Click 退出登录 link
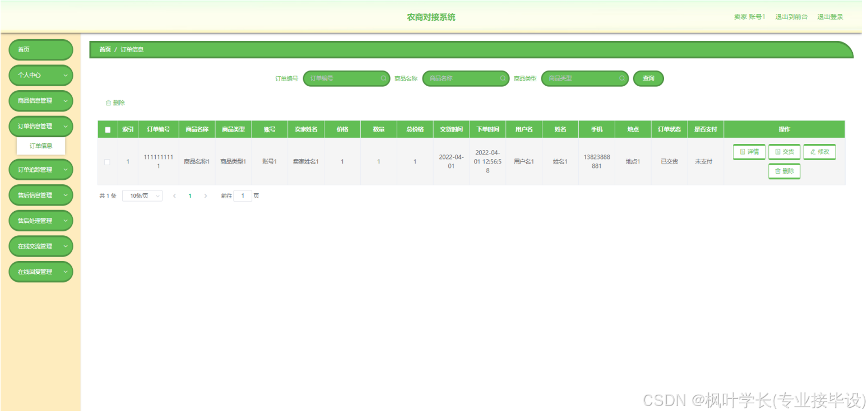This screenshot has height=415, width=868. pyautogui.click(x=830, y=17)
